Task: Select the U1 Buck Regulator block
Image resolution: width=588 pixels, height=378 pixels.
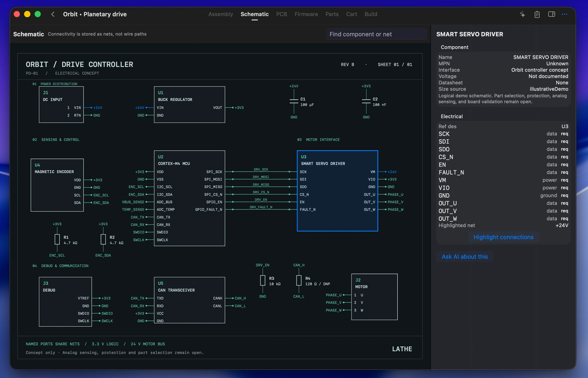Action: 189,104
